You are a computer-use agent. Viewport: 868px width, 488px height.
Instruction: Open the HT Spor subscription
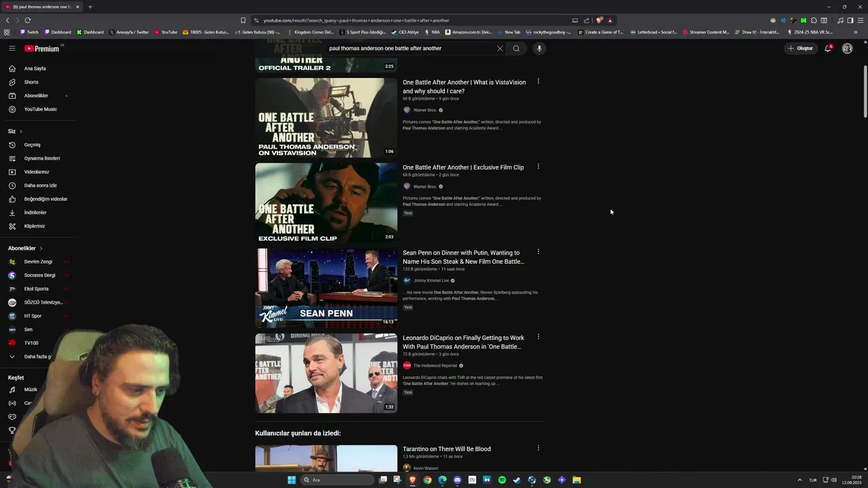point(33,316)
